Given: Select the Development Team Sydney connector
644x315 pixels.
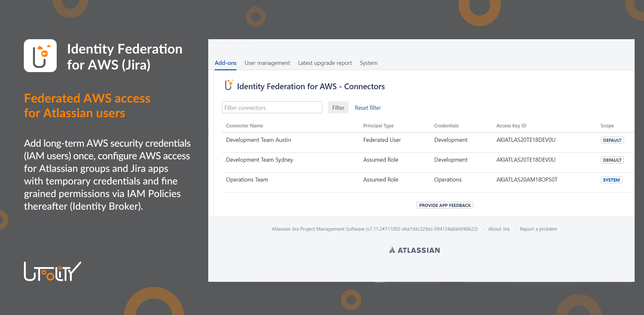Looking at the screenshot, I should [259, 160].
